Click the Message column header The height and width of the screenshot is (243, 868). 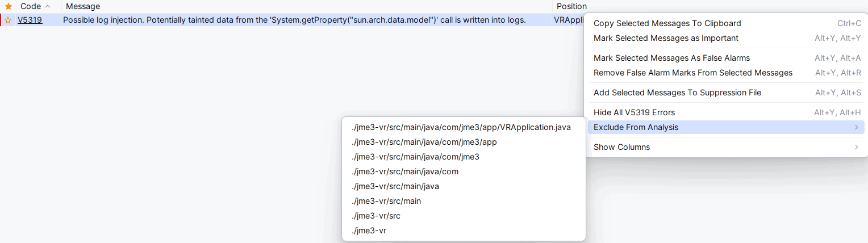point(83,6)
